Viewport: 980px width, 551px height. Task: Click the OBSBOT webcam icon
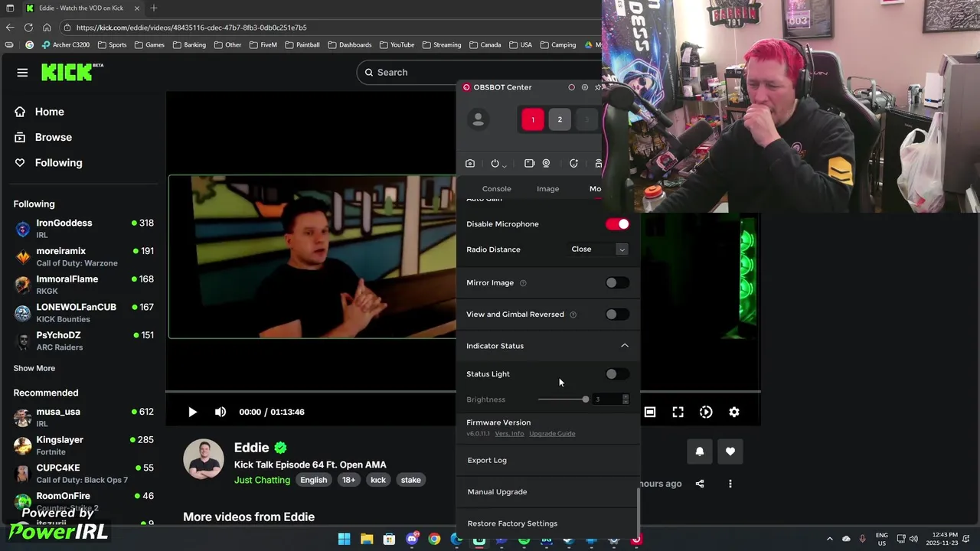(546, 163)
